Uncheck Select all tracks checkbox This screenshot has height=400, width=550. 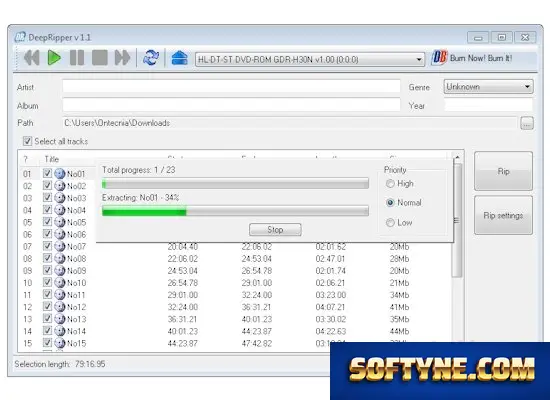point(27,141)
